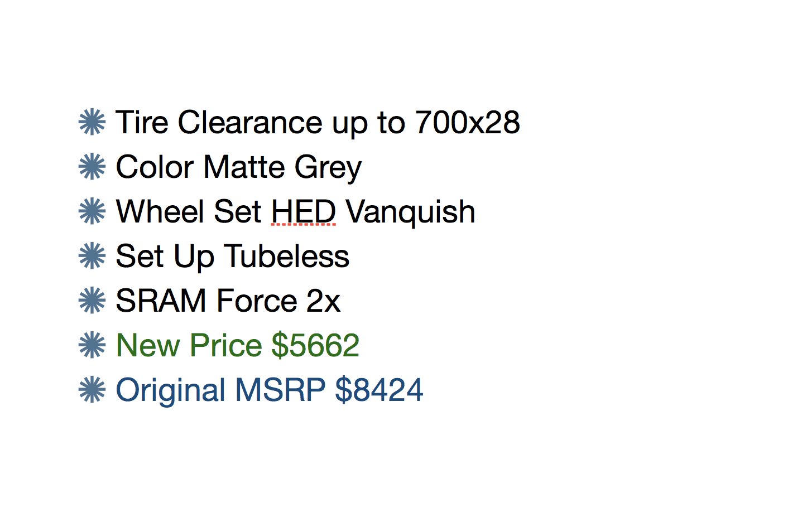Image resolution: width=807 pixels, height=532 pixels.
Task: Select the bullet before Wheel Set line
Action: pos(92,211)
